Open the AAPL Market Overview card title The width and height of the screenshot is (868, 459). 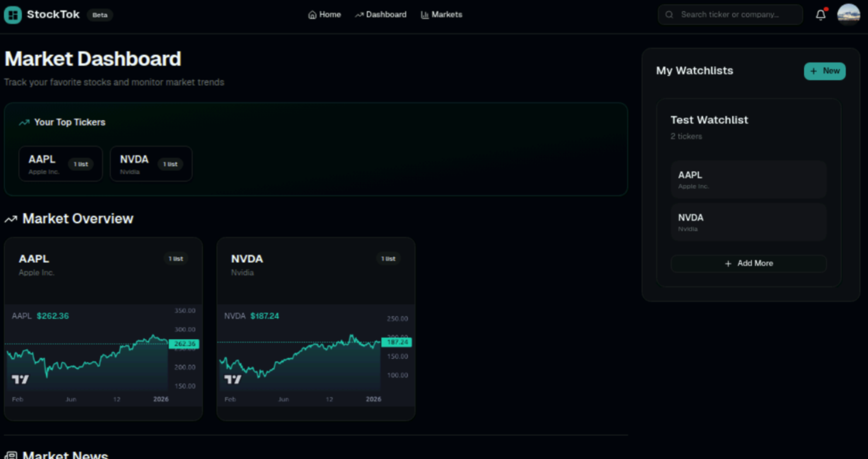coord(34,259)
